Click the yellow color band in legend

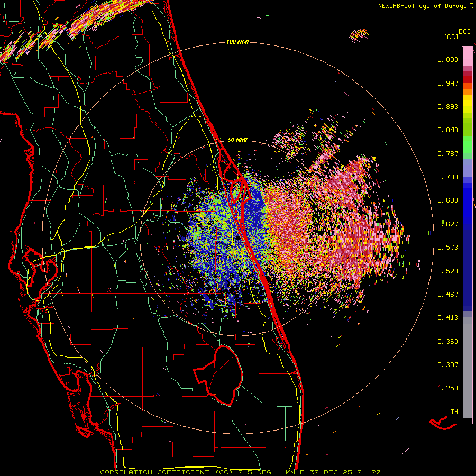pyautogui.click(x=467, y=104)
